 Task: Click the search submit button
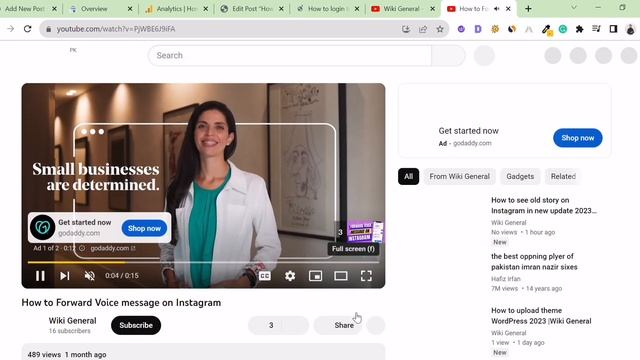click(448, 56)
